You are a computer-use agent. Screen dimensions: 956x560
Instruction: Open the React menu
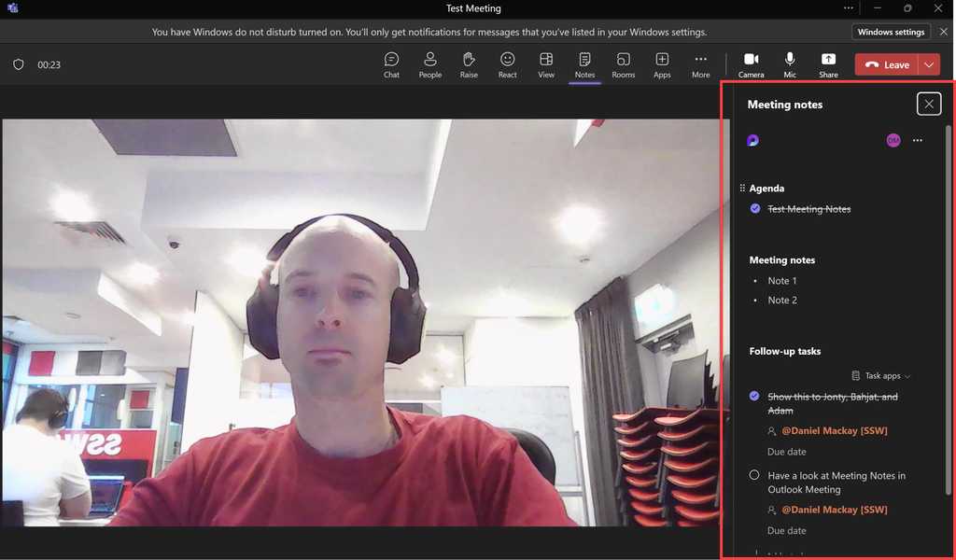(x=507, y=63)
